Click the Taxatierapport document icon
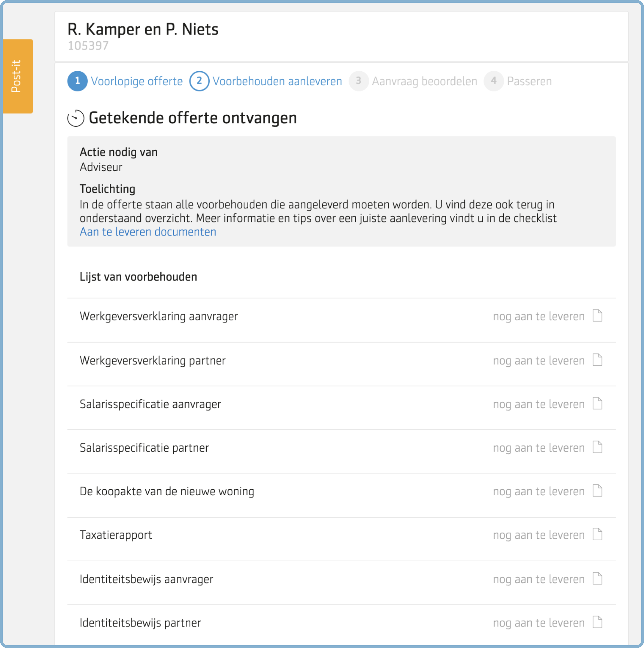This screenshot has width=644, height=648. point(597,534)
